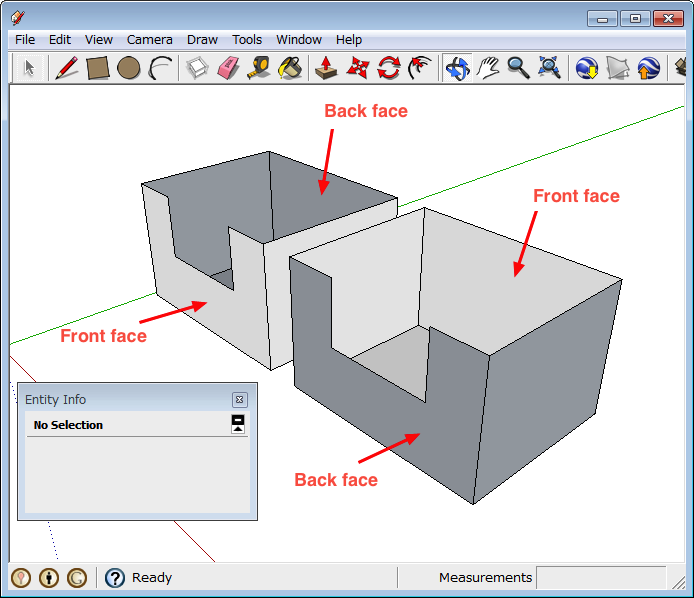This screenshot has height=598, width=694.
Task: Choose the Rectangle tool
Action: pos(98,68)
